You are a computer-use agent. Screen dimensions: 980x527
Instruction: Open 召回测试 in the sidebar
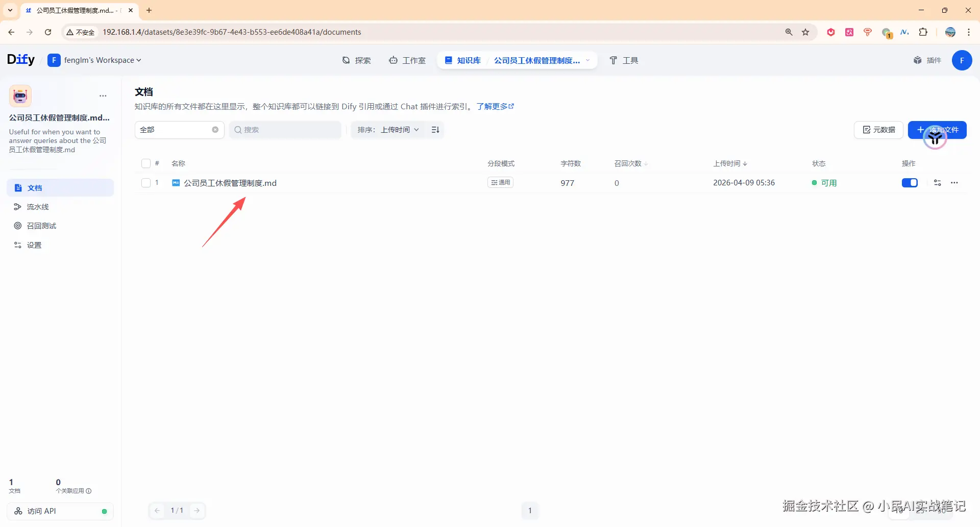60,226
